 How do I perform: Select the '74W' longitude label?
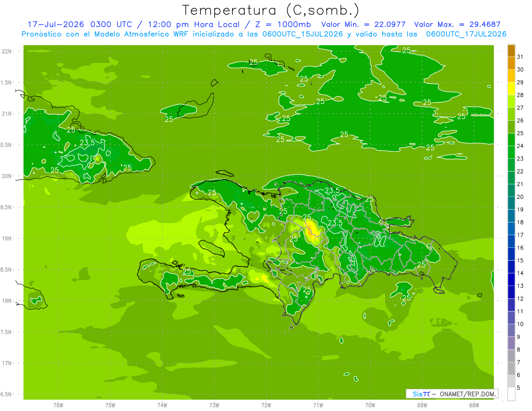tap(162, 405)
